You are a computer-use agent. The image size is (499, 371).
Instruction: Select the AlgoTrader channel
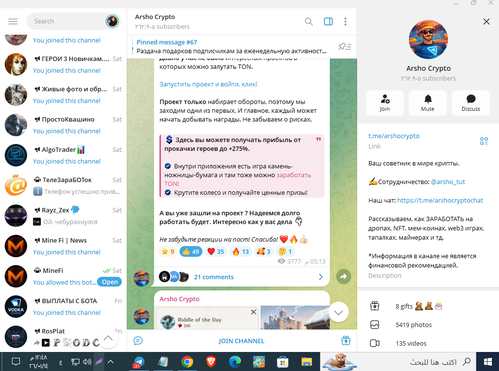(x=63, y=155)
